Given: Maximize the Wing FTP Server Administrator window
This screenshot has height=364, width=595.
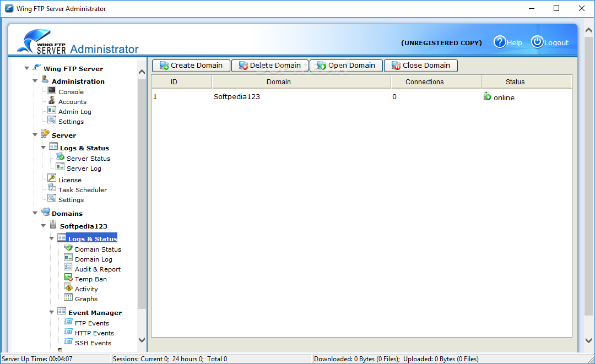Looking at the screenshot, I should pos(556,8).
